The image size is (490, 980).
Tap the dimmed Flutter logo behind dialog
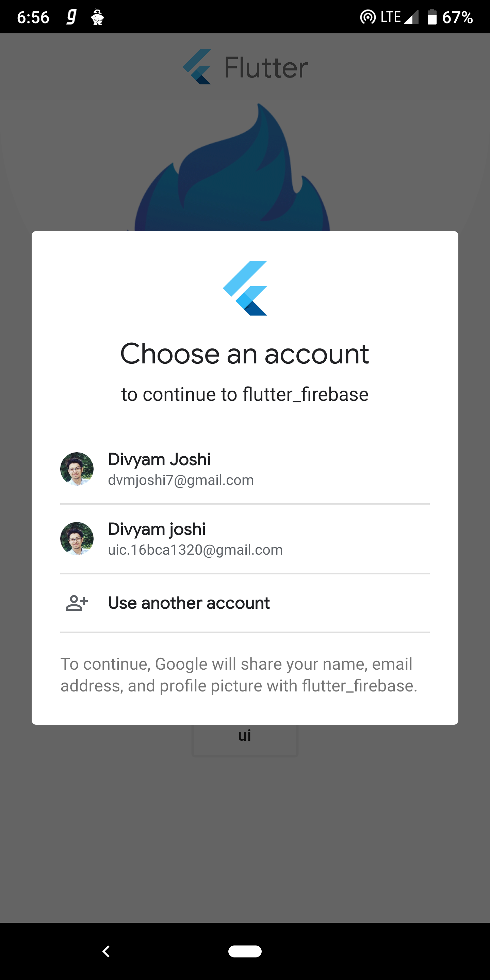(245, 67)
